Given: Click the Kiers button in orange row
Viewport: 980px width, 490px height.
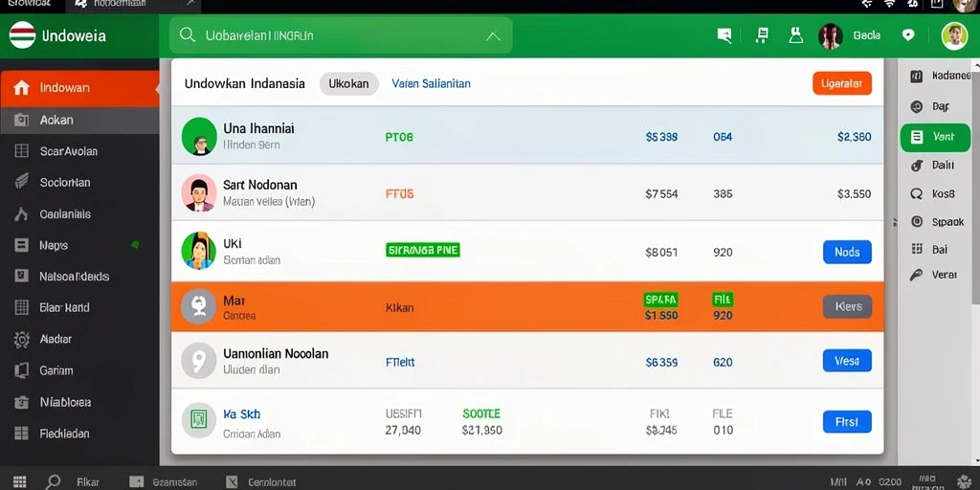Looking at the screenshot, I should pos(848,306).
